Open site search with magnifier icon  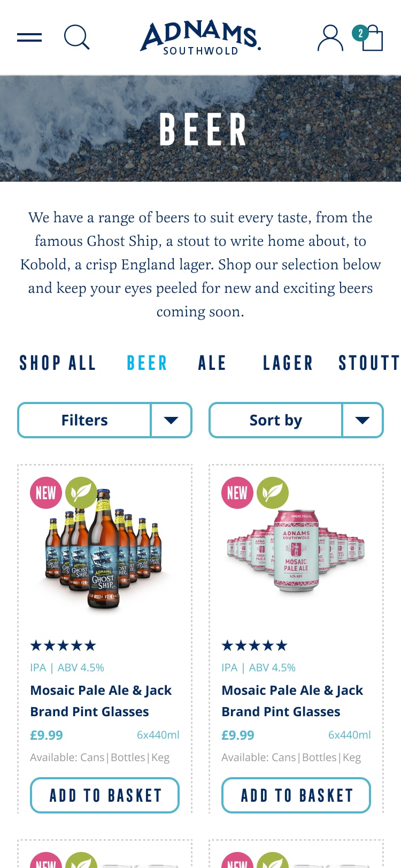[76, 37]
